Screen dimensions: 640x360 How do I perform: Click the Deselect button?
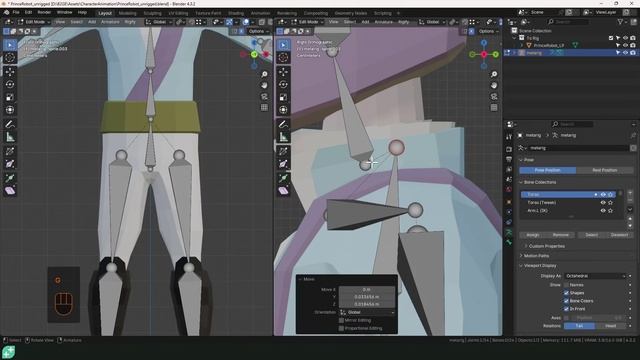tap(619, 235)
